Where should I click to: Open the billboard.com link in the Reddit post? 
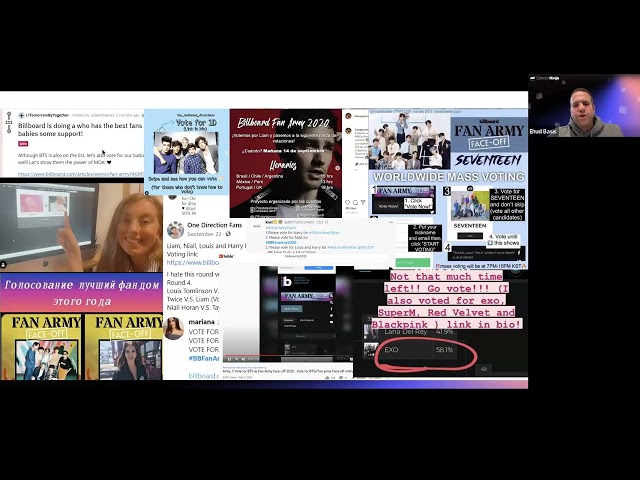click(x=81, y=174)
